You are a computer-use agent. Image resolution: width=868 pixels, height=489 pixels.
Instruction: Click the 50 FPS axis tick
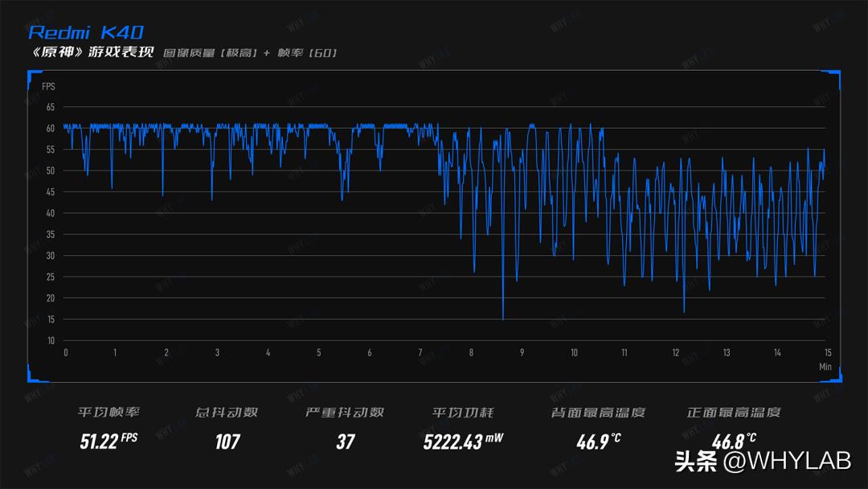coord(51,171)
